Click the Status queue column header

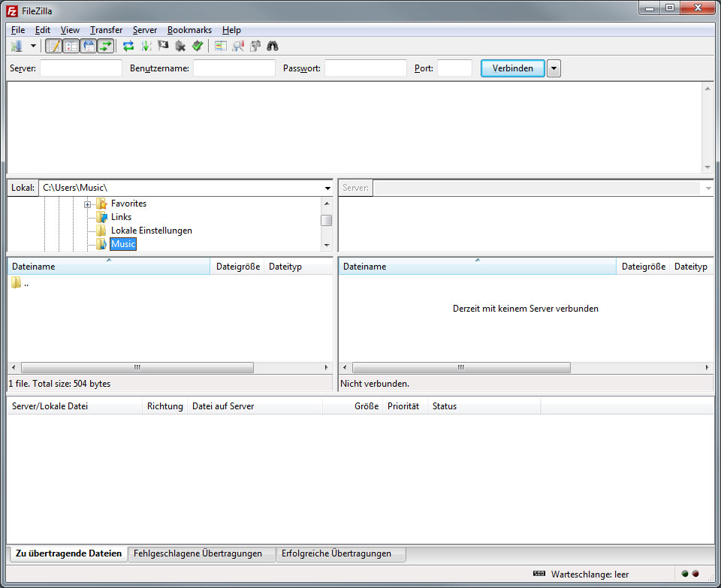[484, 406]
